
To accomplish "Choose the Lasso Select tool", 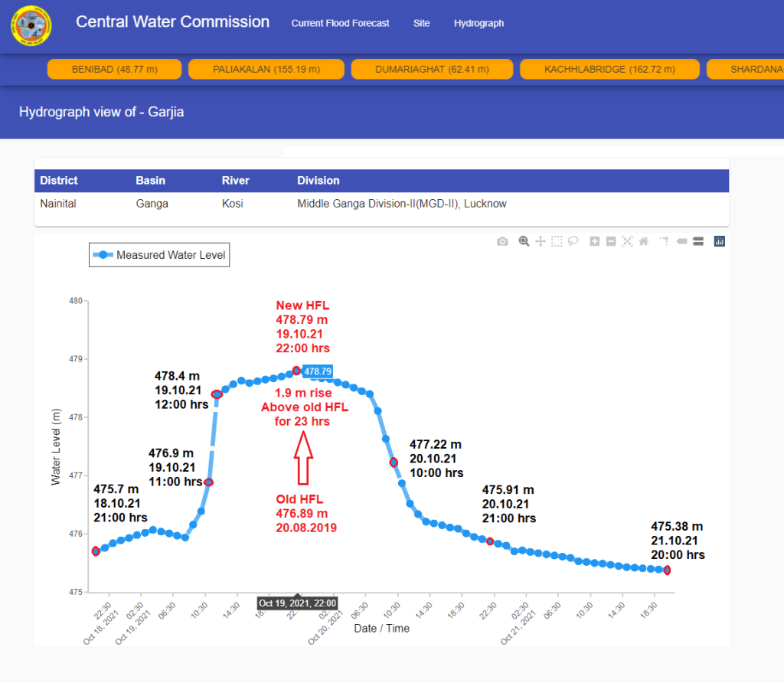I will [x=573, y=241].
